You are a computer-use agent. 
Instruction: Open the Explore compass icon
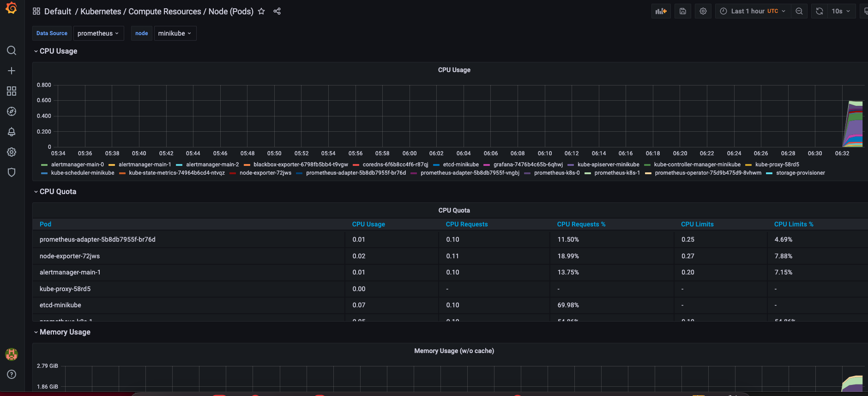coord(12,111)
